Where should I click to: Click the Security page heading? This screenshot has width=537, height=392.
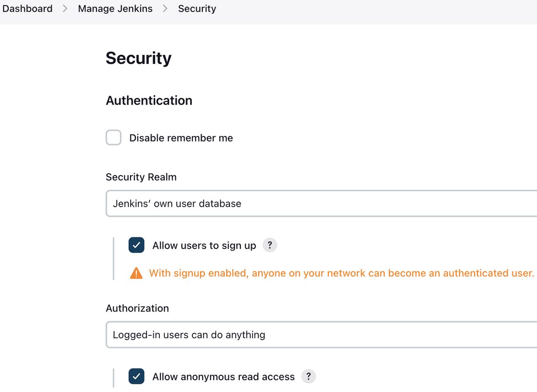tap(138, 58)
